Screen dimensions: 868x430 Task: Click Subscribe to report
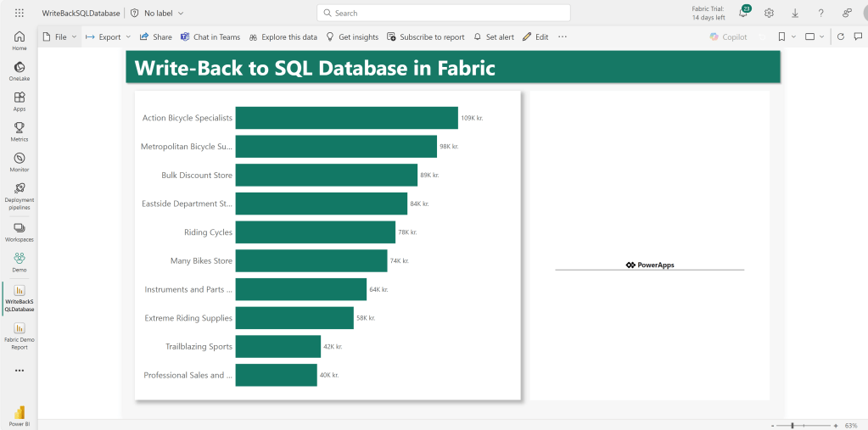pyautogui.click(x=426, y=36)
